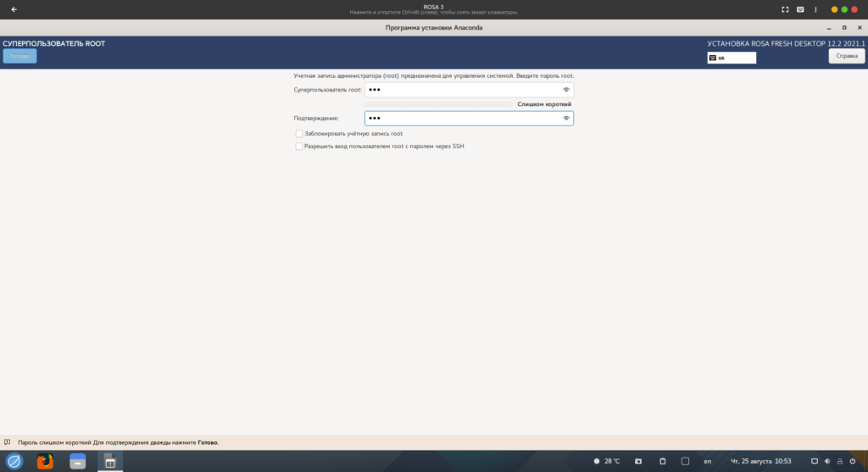Open the ROSA start menu launcher

click(14, 461)
